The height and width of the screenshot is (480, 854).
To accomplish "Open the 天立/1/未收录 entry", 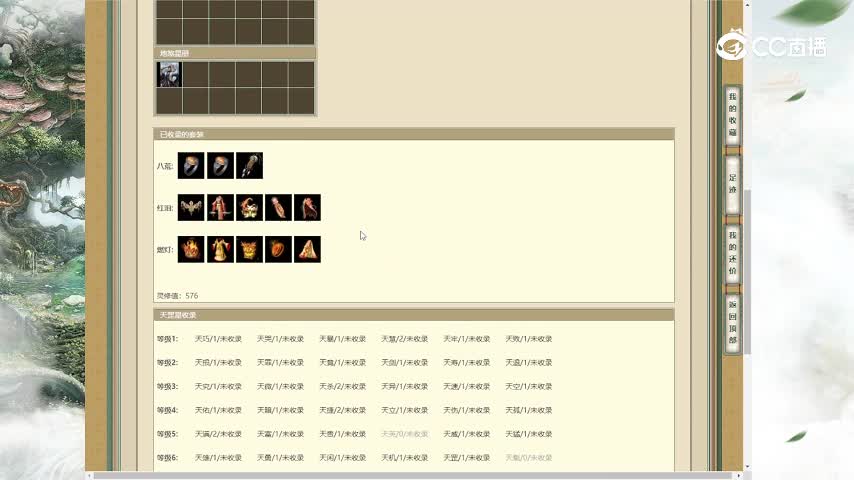I will pos(404,410).
